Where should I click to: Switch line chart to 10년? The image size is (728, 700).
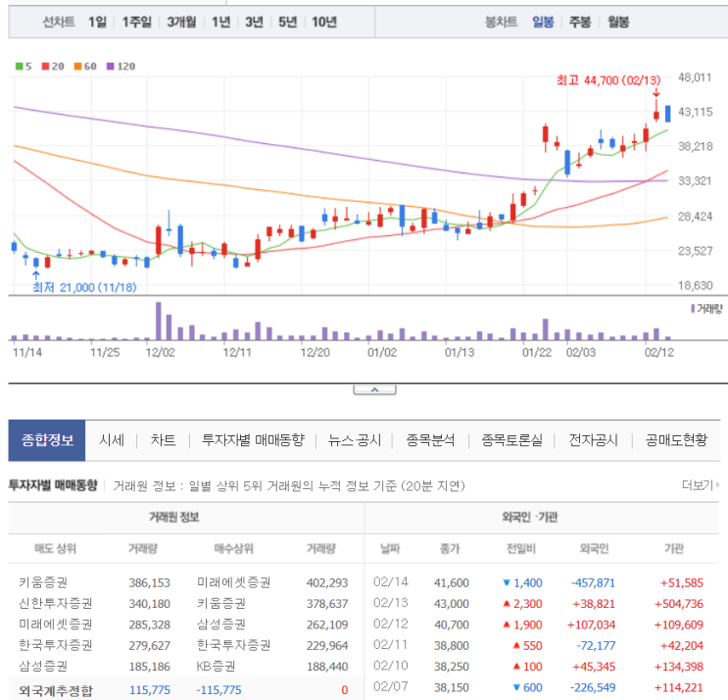pyautogui.click(x=324, y=22)
